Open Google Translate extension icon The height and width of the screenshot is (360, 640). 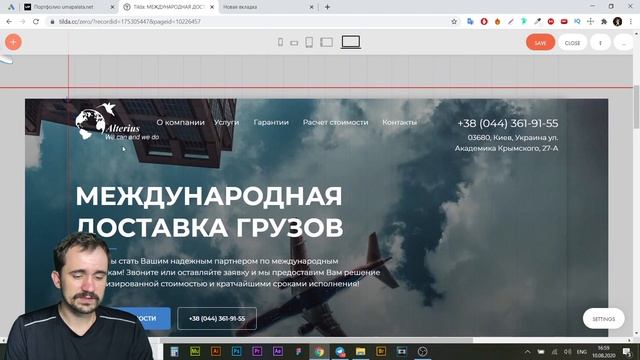[x=470, y=22]
